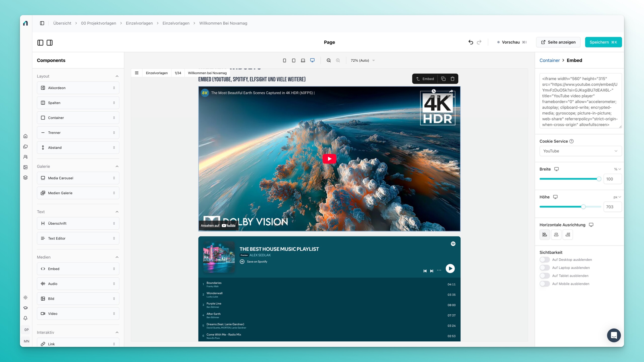The width and height of the screenshot is (644, 362).
Task: Collapse the Galerie components section
Action: coord(117,166)
